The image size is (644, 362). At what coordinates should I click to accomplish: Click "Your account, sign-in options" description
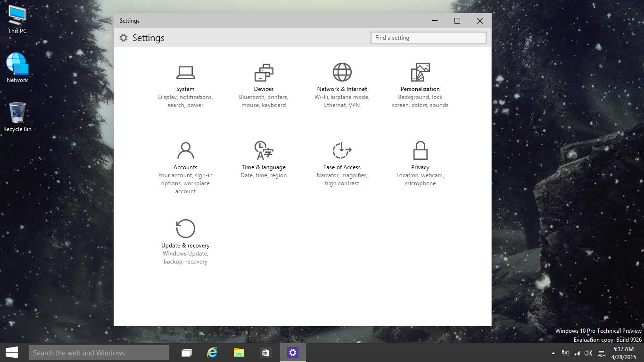[185, 183]
